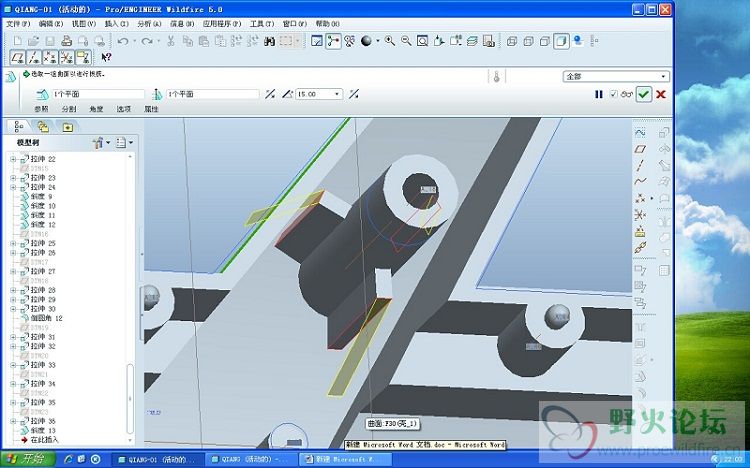
Task: Open the draft angle 15.00 dropdown
Action: (337, 94)
